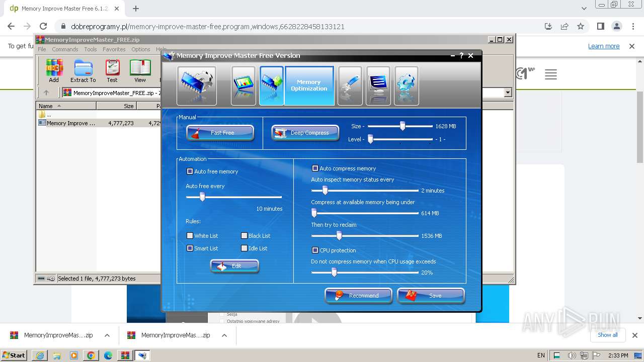The width and height of the screenshot is (644, 362).
Task: Click the Deep Compress button
Action: pos(305,133)
